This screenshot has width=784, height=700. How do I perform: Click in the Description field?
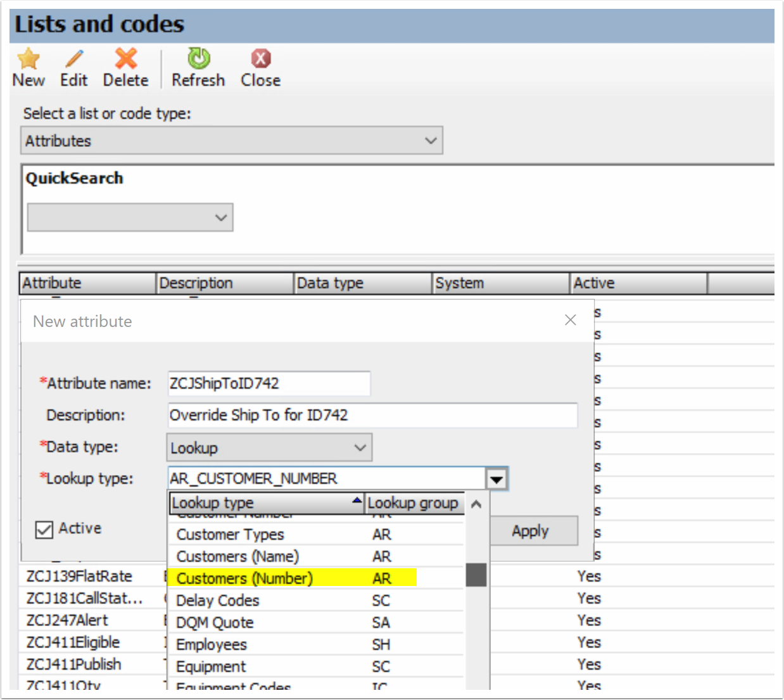tap(373, 415)
